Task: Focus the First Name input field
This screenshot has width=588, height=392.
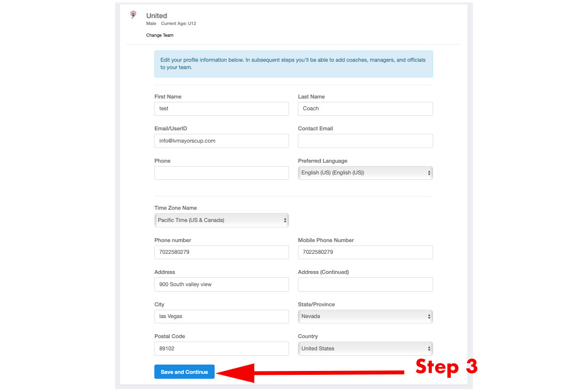Action: coord(221,109)
